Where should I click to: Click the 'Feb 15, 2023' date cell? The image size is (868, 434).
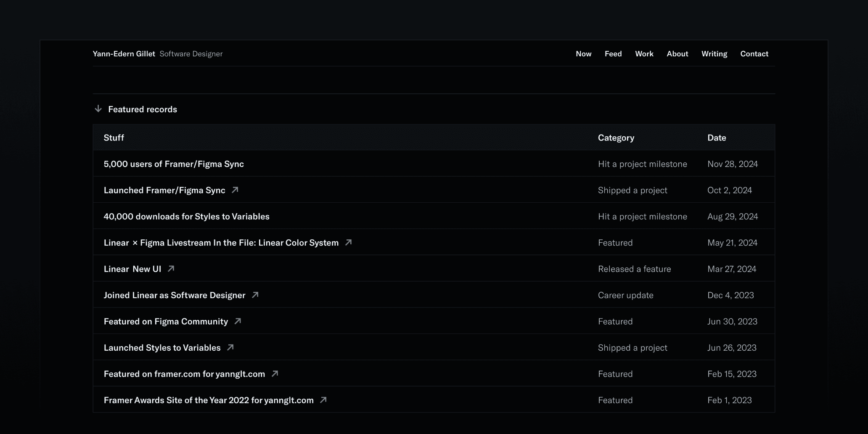coord(732,374)
